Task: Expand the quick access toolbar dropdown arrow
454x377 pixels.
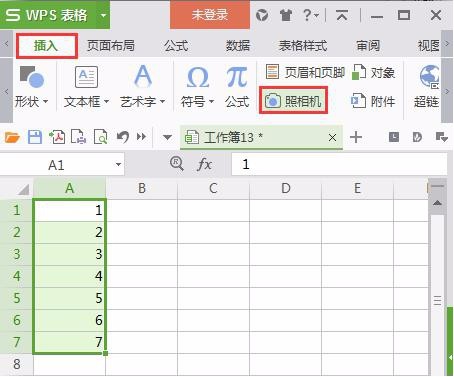Action: tap(167, 137)
